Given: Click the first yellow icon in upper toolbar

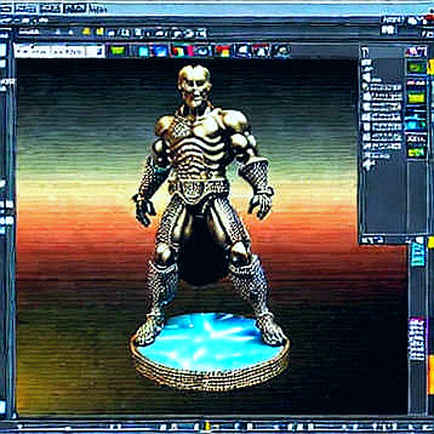Looking at the screenshot, I should point(86,32).
